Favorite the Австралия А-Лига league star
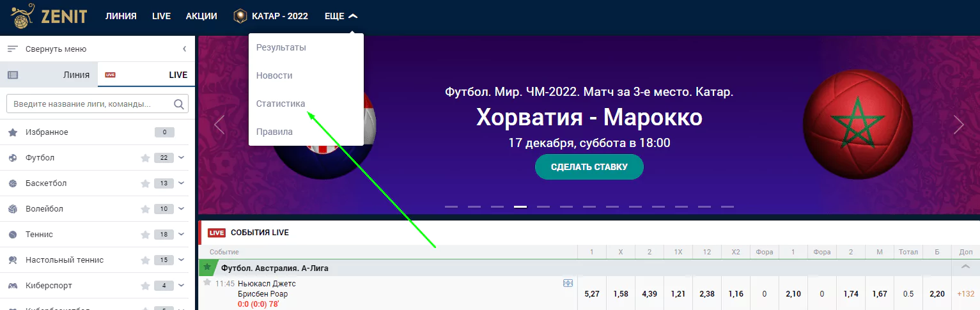The height and width of the screenshot is (310, 980). pos(207,267)
